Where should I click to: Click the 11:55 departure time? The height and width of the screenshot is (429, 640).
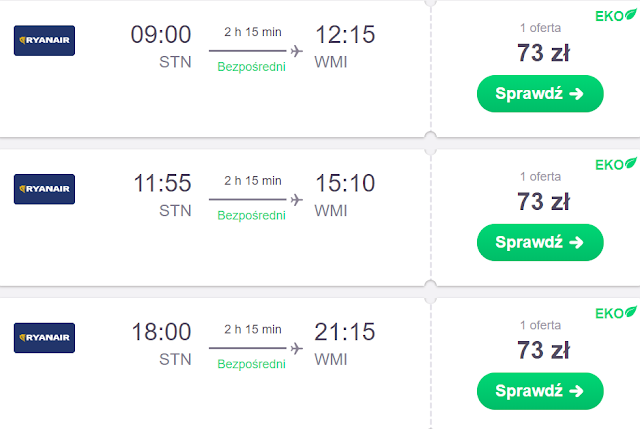pyautogui.click(x=161, y=183)
